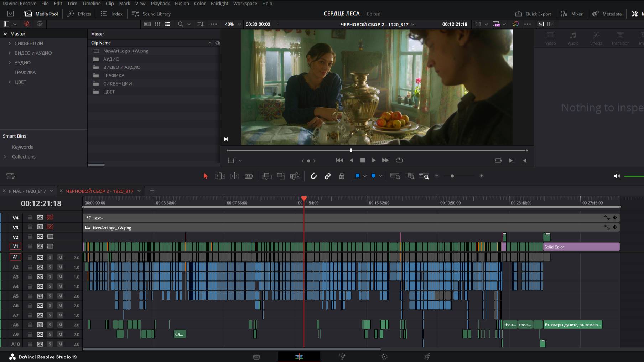Select the arrow Selection Mode tool
Image resolution: width=644 pixels, height=362 pixels.
click(x=206, y=176)
